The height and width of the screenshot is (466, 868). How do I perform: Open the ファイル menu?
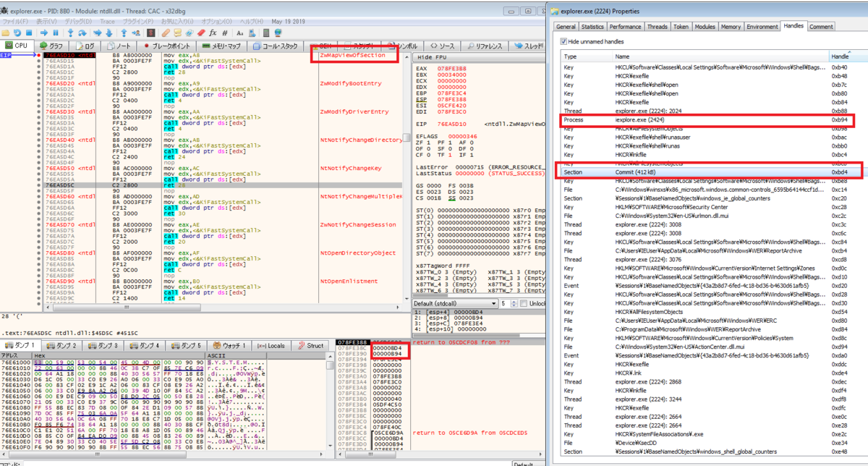[x=15, y=21]
